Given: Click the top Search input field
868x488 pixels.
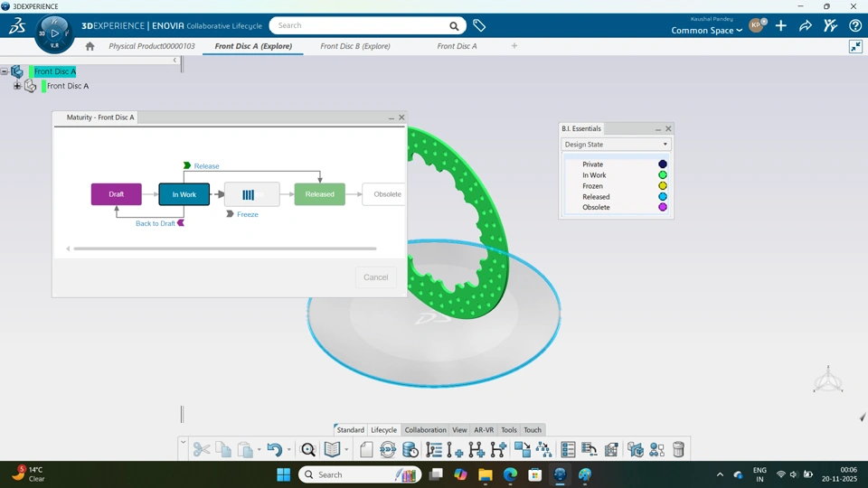Looking at the screenshot, I should [361, 25].
